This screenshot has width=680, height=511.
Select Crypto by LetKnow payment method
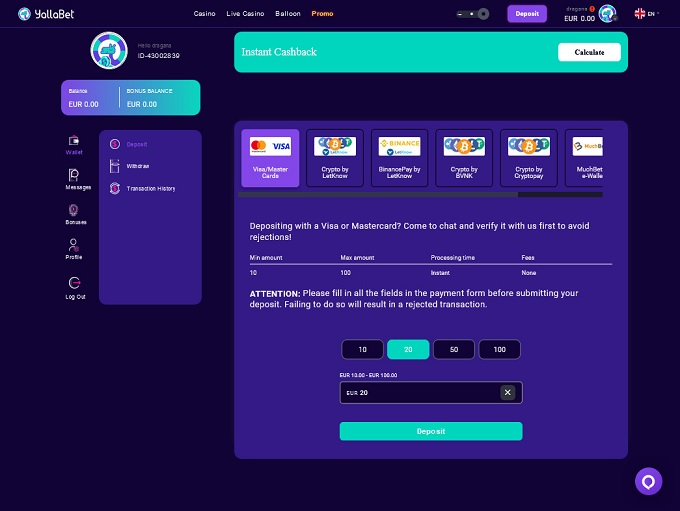[x=335, y=158]
